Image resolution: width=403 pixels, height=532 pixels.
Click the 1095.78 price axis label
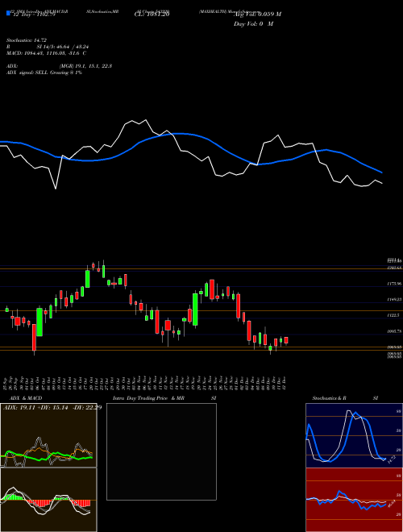tap(394, 331)
